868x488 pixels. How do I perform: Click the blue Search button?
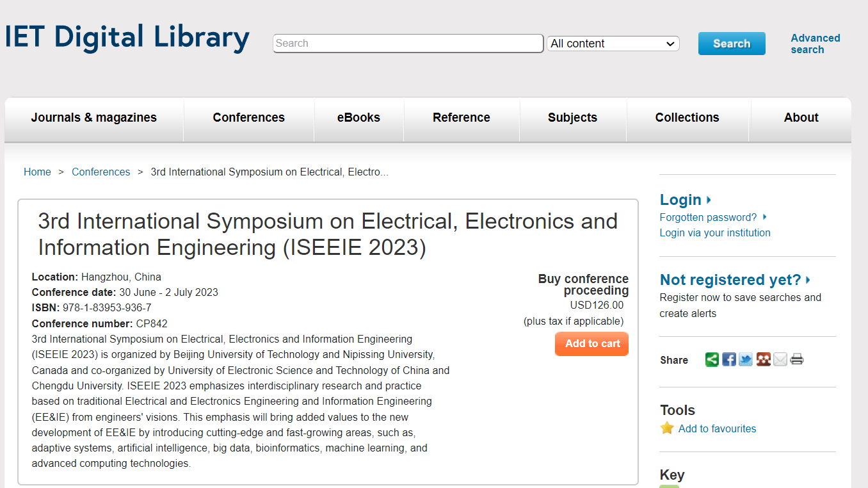732,44
